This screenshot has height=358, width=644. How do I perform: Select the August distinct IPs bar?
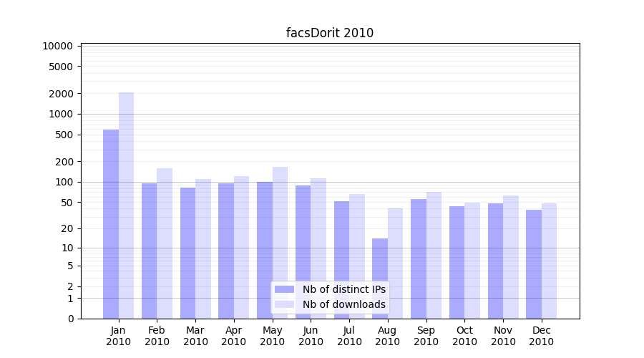click(x=380, y=279)
